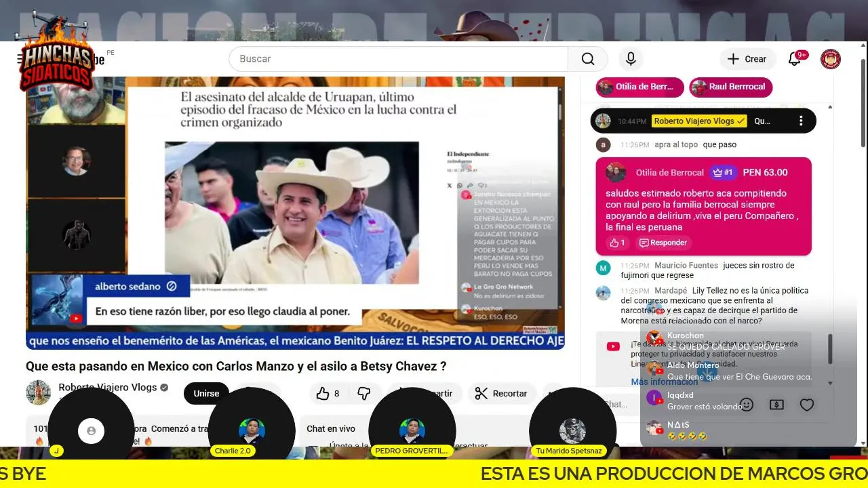
Task: Click the pinned message 10:44 PM timestamp
Action: (x=631, y=121)
